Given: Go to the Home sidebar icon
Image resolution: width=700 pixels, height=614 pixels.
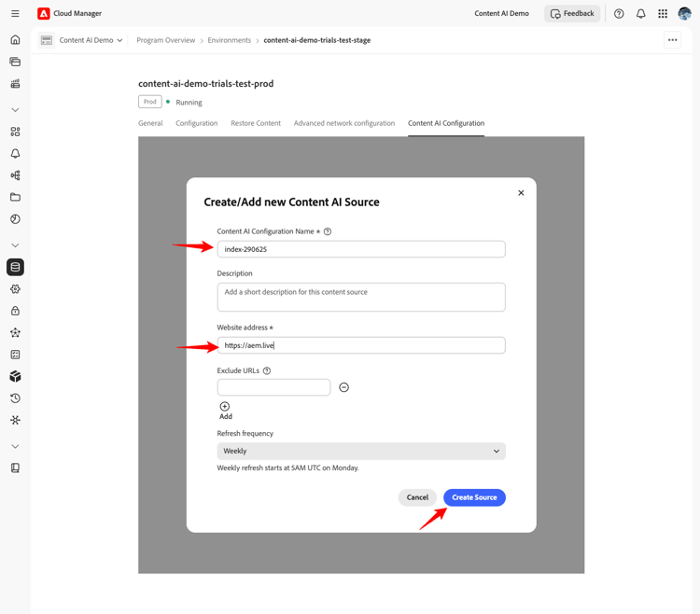Looking at the screenshot, I should (x=15, y=40).
